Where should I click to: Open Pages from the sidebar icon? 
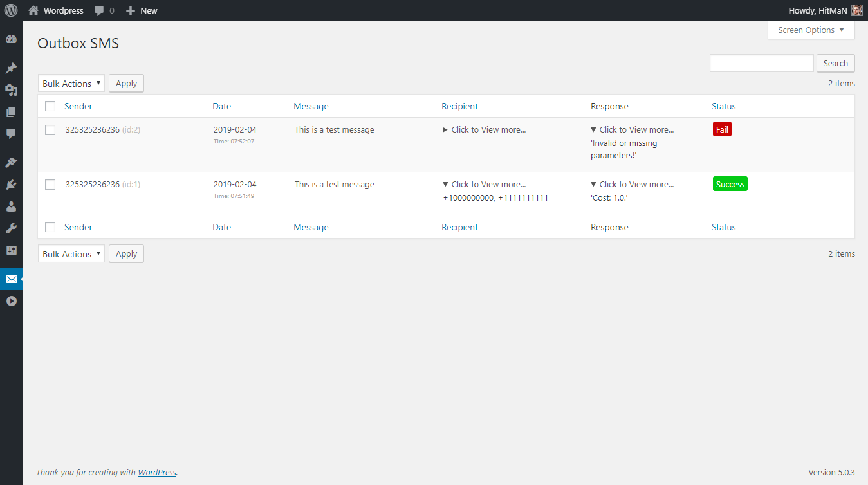11,112
